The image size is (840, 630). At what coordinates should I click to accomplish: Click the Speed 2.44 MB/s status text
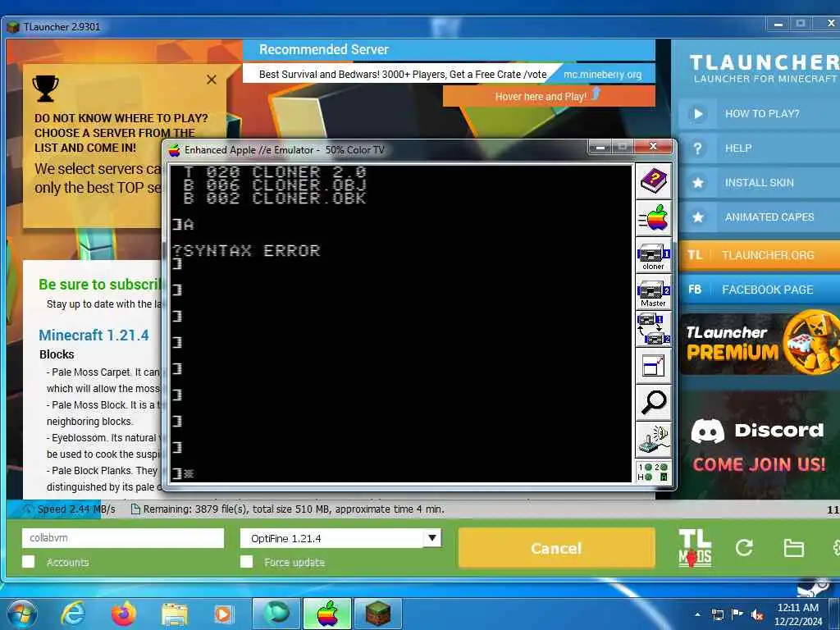tap(76, 509)
